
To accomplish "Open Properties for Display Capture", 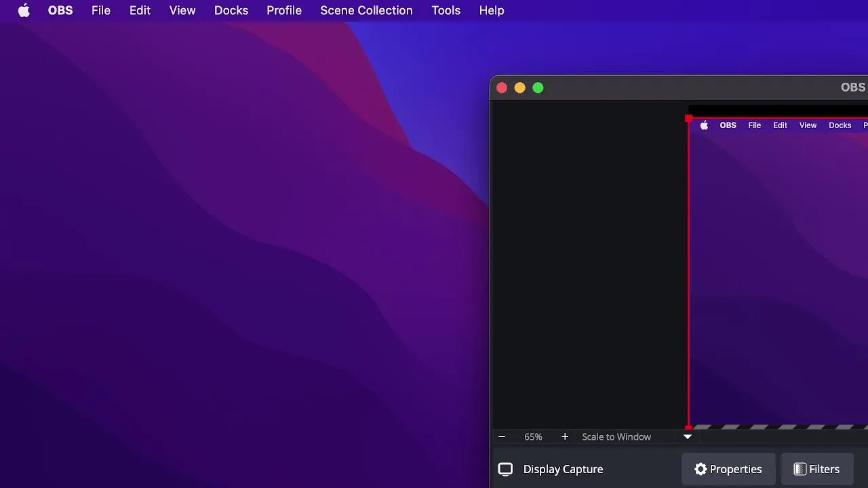I will [x=728, y=469].
